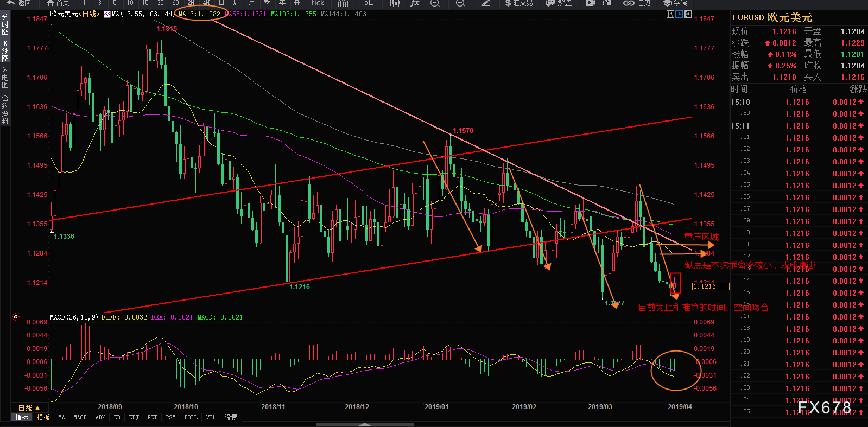Open 合约资料 in left sidebar
868x427 pixels.
pyautogui.click(x=5, y=110)
